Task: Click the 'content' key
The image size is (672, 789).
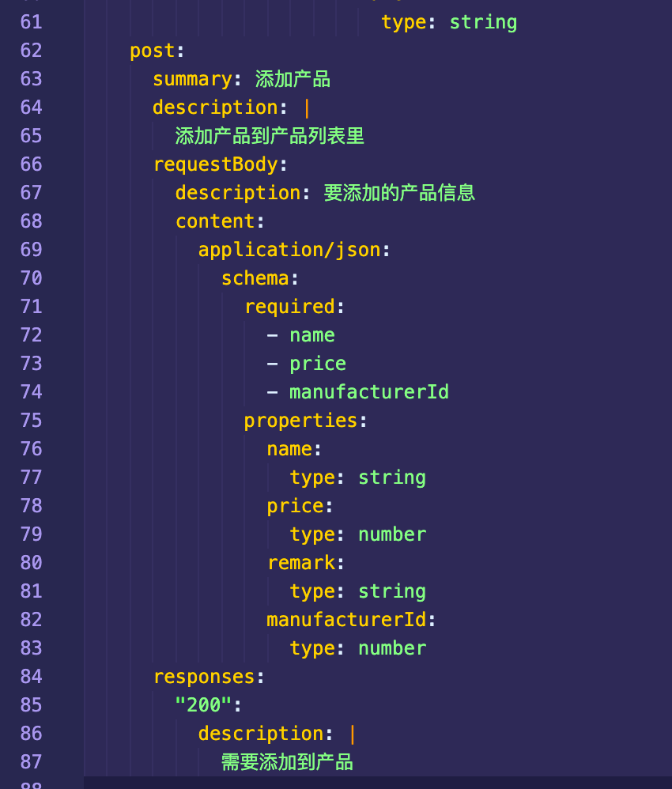Action: pyautogui.click(x=215, y=221)
